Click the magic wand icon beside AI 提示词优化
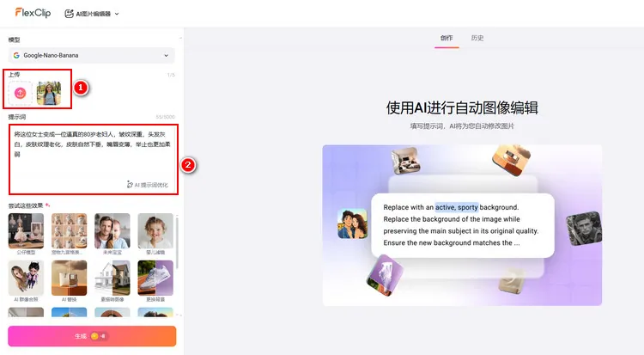The image size is (644, 355). point(130,184)
